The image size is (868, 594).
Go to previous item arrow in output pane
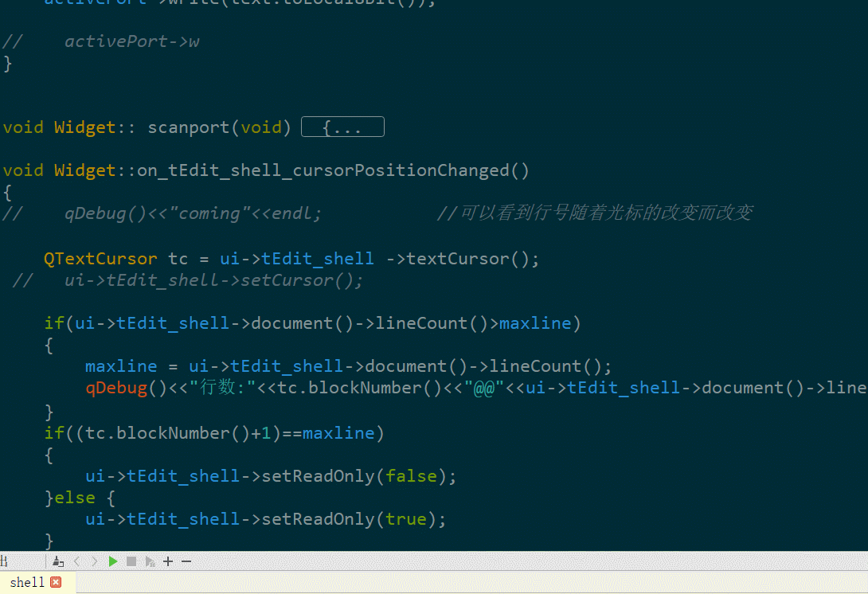(x=77, y=561)
